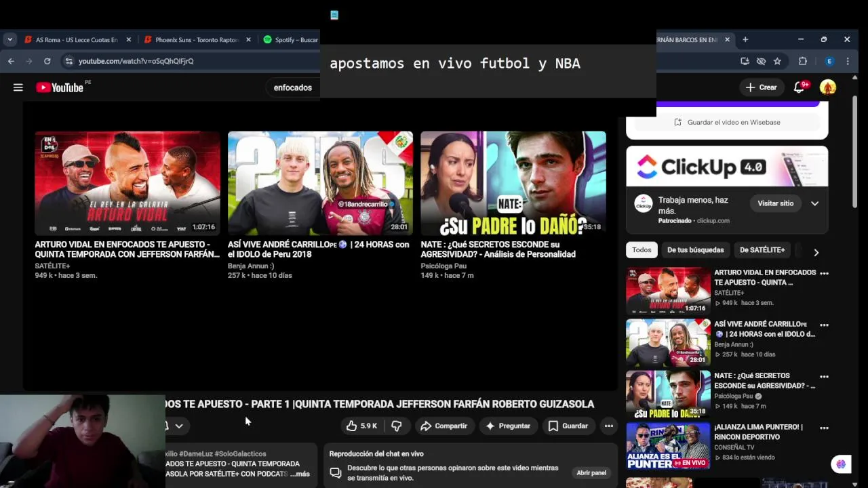The height and width of the screenshot is (488, 868).
Task: Click the Preguntar button
Action: [x=508, y=426]
